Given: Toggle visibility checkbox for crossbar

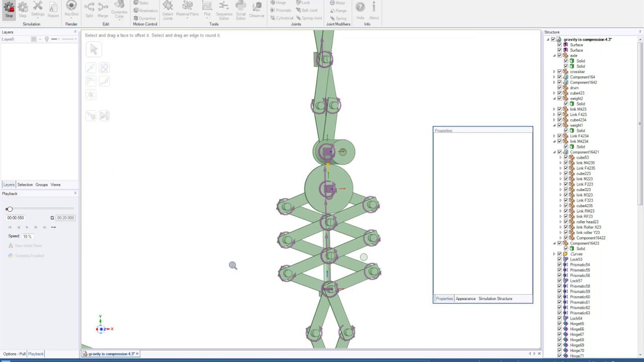Looking at the screenshot, I should (559, 72).
